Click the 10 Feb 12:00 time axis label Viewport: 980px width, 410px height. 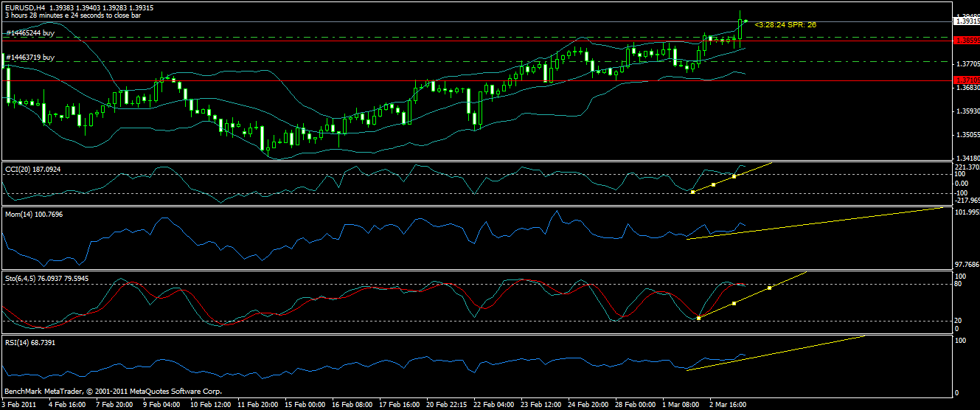pyautogui.click(x=210, y=404)
